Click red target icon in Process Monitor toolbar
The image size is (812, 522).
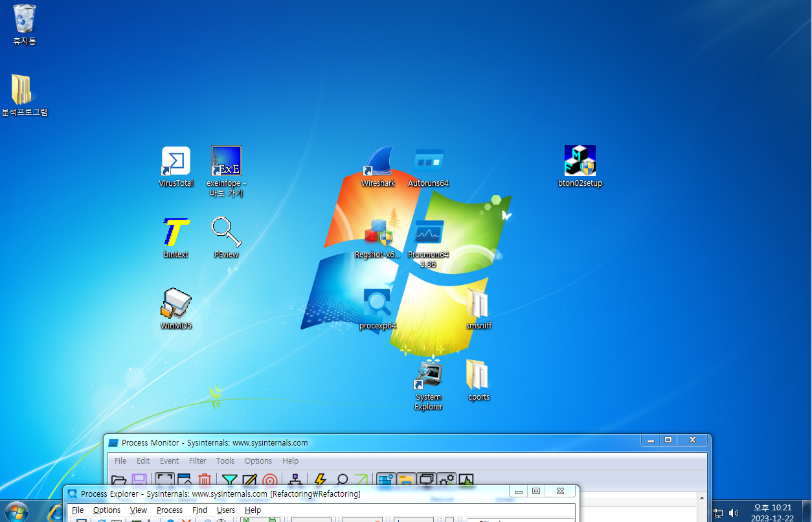click(x=270, y=481)
